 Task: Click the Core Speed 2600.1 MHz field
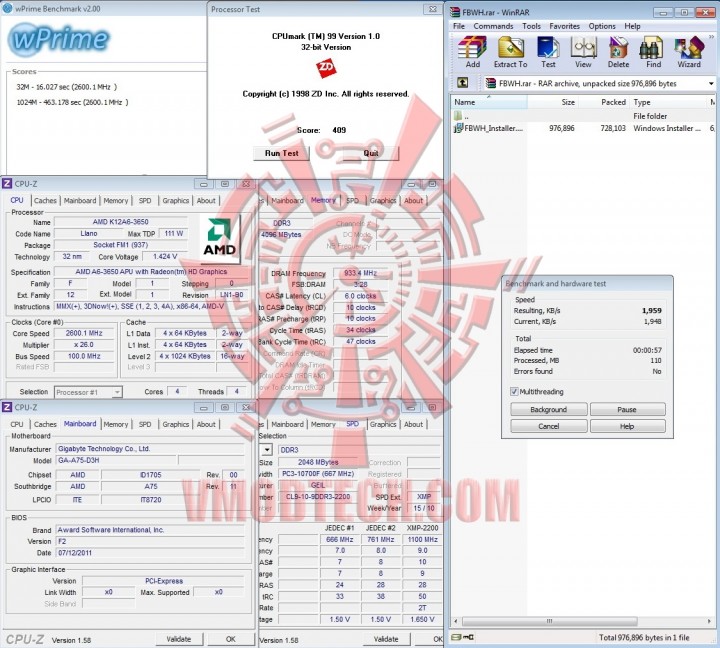(84, 333)
